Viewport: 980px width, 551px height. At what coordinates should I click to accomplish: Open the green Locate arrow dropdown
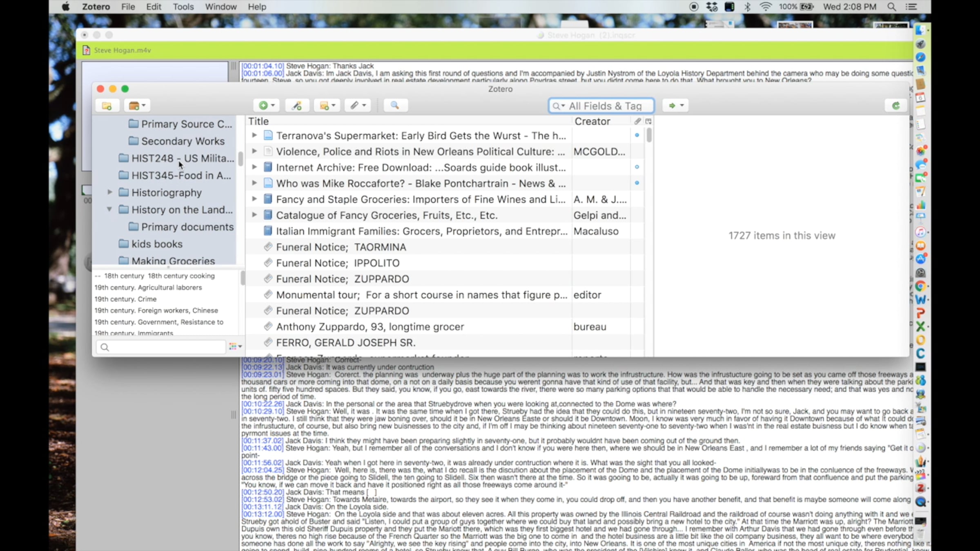675,106
